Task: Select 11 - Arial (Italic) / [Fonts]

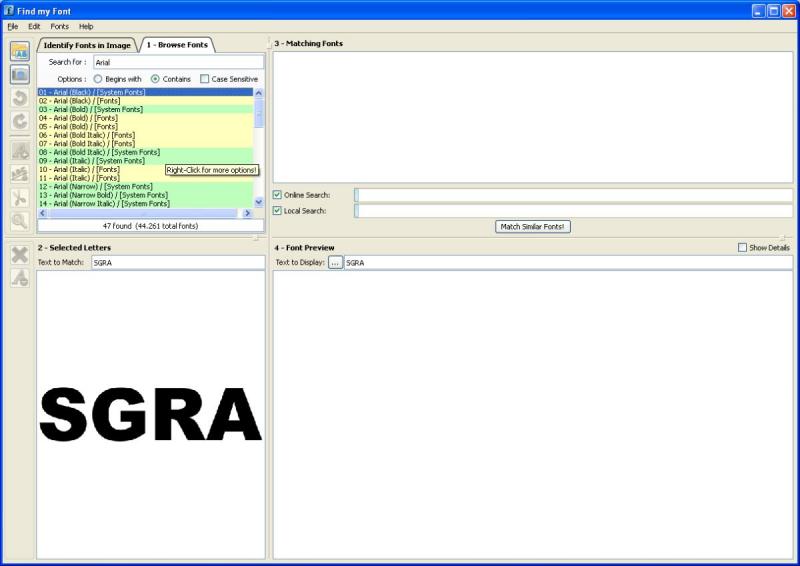Action: tap(145, 178)
